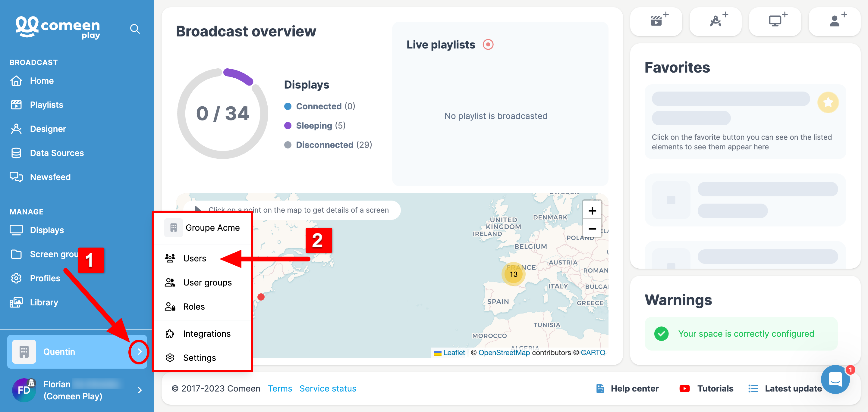The image size is (868, 412).
Task: Click the Comeen Play logo
Action: pyautogui.click(x=58, y=28)
